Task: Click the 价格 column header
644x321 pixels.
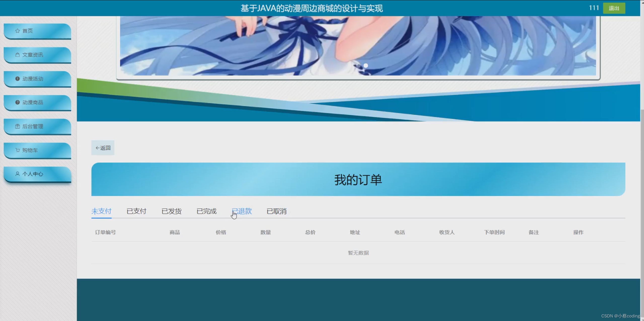Action: [x=221, y=232]
